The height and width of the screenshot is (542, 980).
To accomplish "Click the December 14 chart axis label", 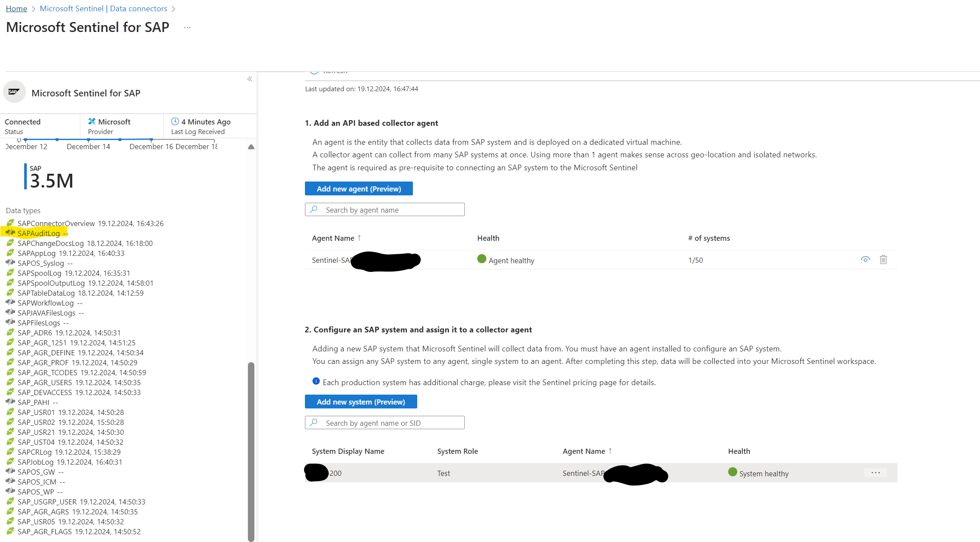I will (x=88, y=147).
